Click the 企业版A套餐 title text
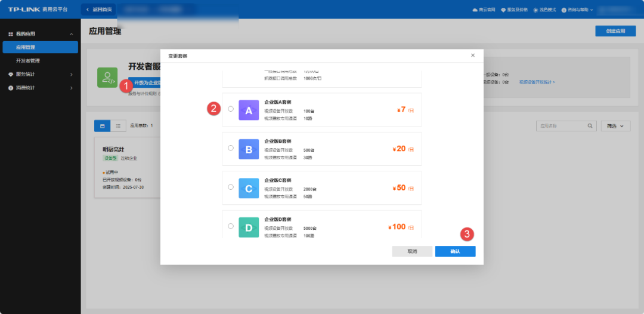The image size is (644, 314). pos(278,102)
